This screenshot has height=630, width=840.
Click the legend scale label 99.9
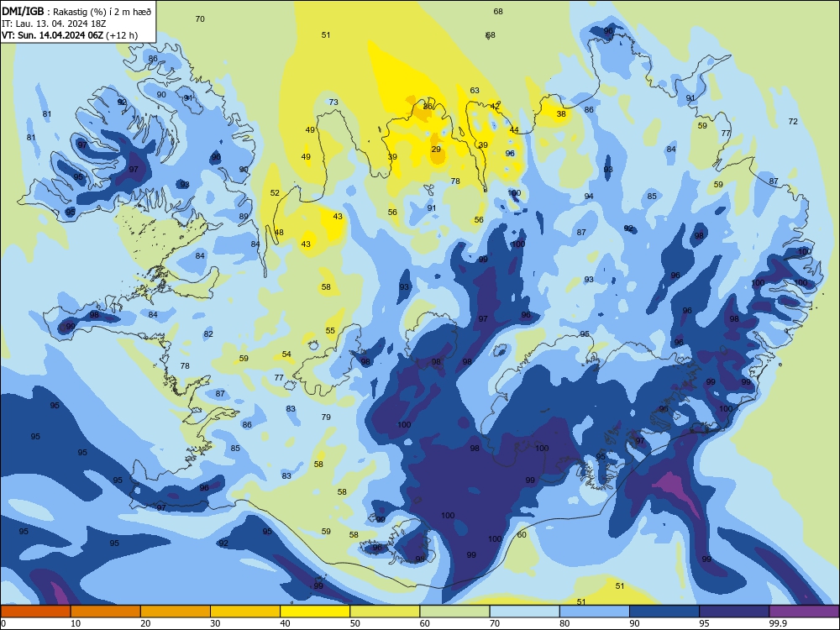(x=777, y=623)
